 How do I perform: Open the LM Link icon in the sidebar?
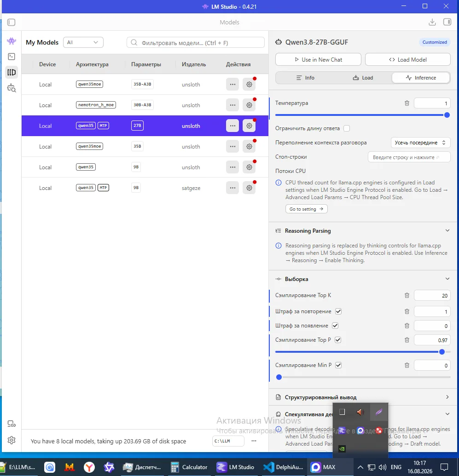12,424
